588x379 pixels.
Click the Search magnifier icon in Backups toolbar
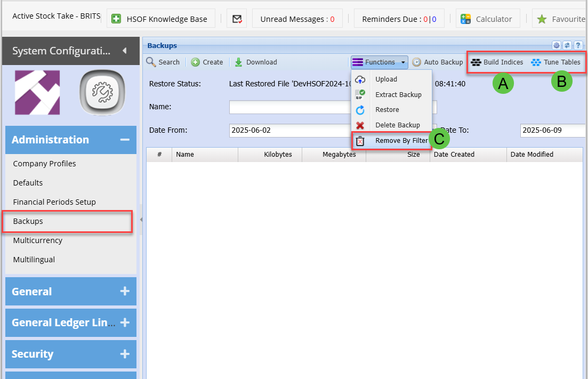(151, 62)
